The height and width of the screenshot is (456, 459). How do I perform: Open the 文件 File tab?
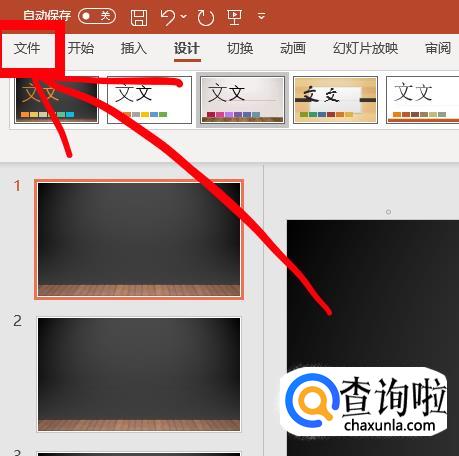(x=27, y=49)
